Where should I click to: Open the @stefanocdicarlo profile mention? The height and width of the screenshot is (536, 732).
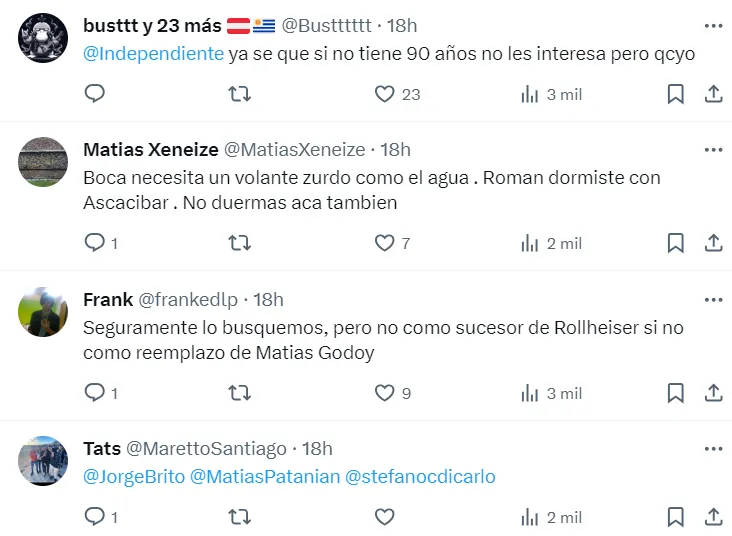420,477
